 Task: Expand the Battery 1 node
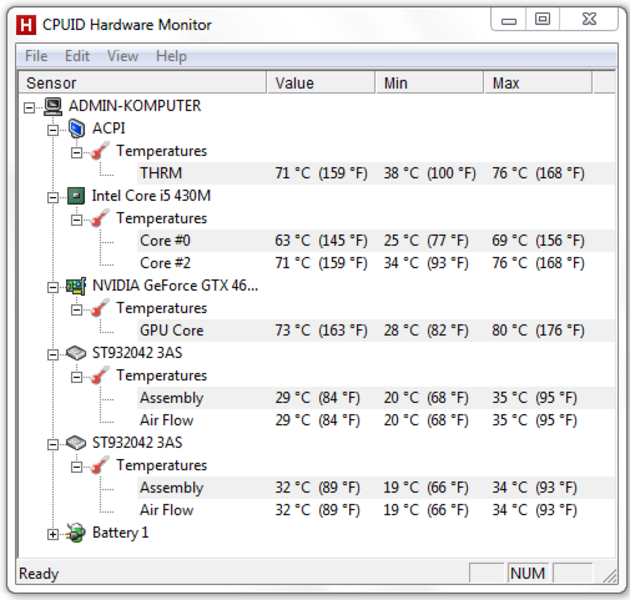pos(53,534)
